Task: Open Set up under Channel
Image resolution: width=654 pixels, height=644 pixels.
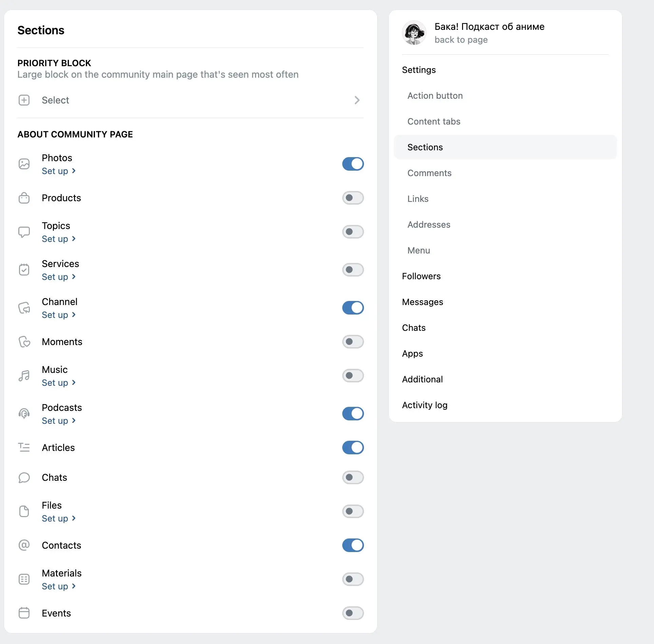Action: [59, 315]
